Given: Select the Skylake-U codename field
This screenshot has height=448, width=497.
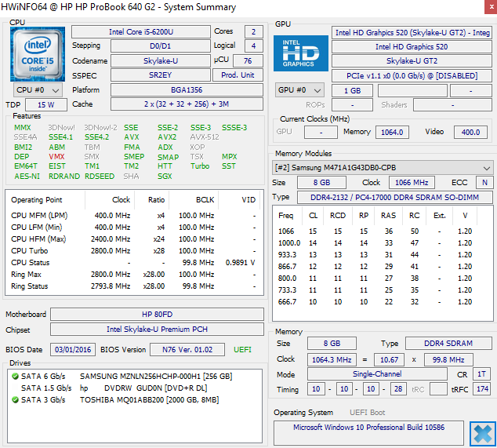Looking at the screenshot, I should coord(161,60).
